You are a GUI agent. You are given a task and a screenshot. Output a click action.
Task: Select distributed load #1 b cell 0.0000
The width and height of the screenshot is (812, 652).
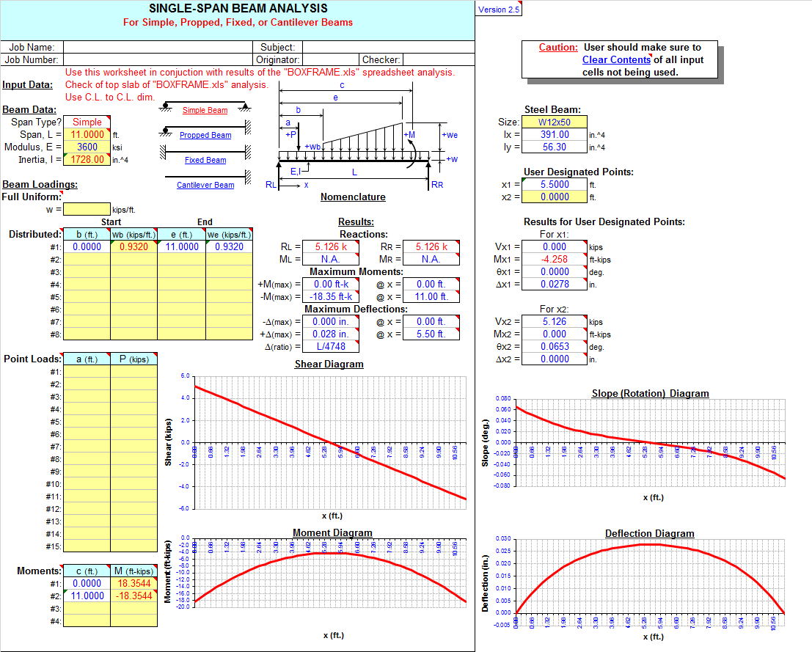[x=87, y=246]
